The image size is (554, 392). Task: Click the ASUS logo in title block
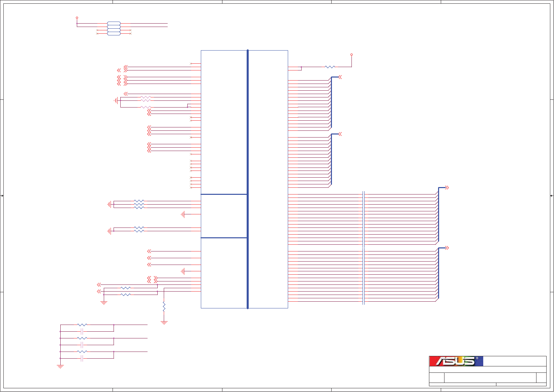456,361
